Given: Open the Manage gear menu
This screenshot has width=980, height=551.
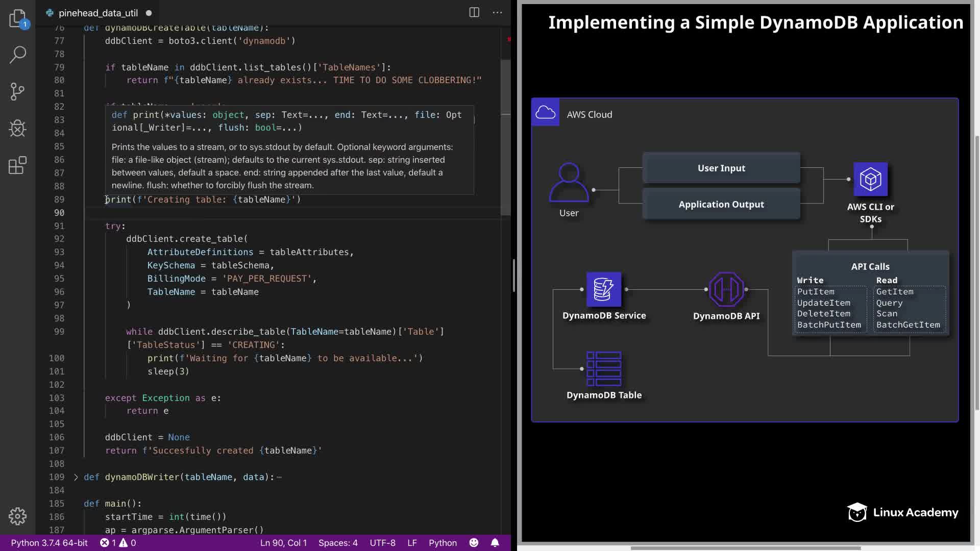Looking at the screenshot, I should click(17, 516).
